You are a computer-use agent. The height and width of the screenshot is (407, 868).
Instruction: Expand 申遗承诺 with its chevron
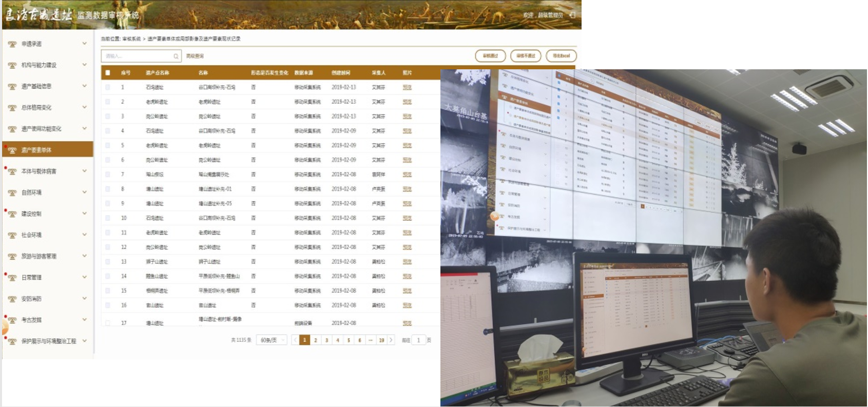pyautogui.click(x=85, y=44)
